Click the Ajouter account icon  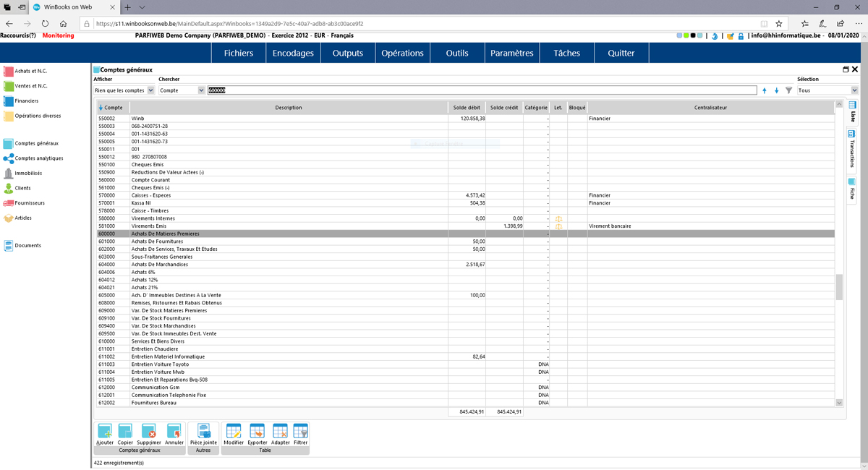pyautogui.click(x=105, y=432)
